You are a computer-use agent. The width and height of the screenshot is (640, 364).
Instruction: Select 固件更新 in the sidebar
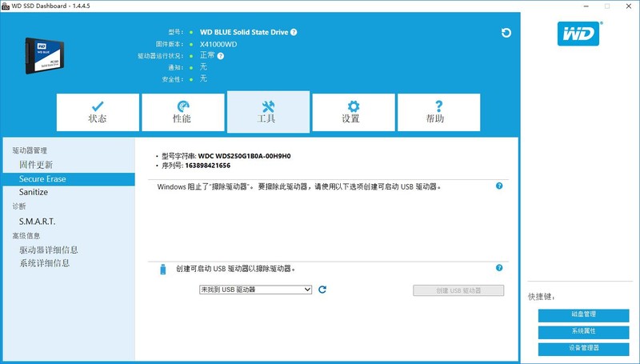coord(36,165)
